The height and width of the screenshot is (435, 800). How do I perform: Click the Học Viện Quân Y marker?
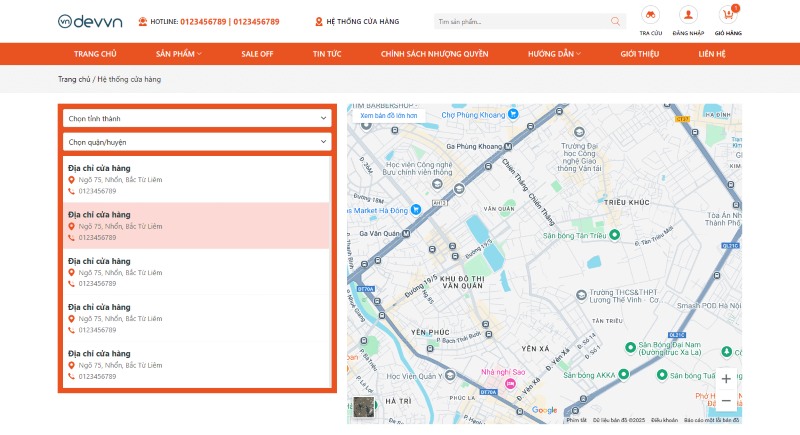[x=450, y=375]
